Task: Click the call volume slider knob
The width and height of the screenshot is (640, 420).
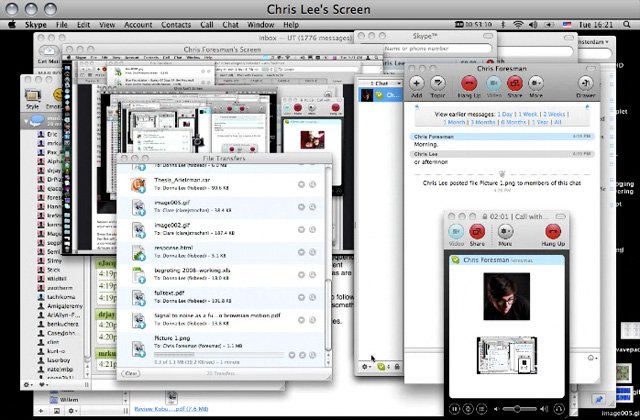Action: coord(517,409)
